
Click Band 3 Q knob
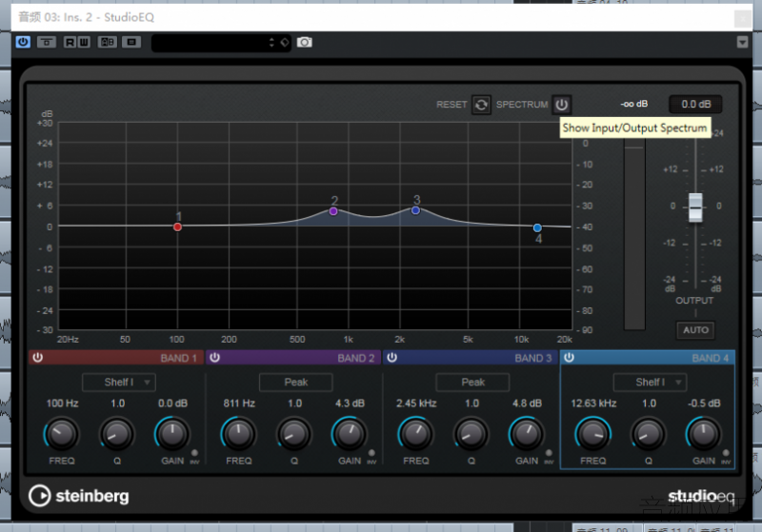point(471,433)
